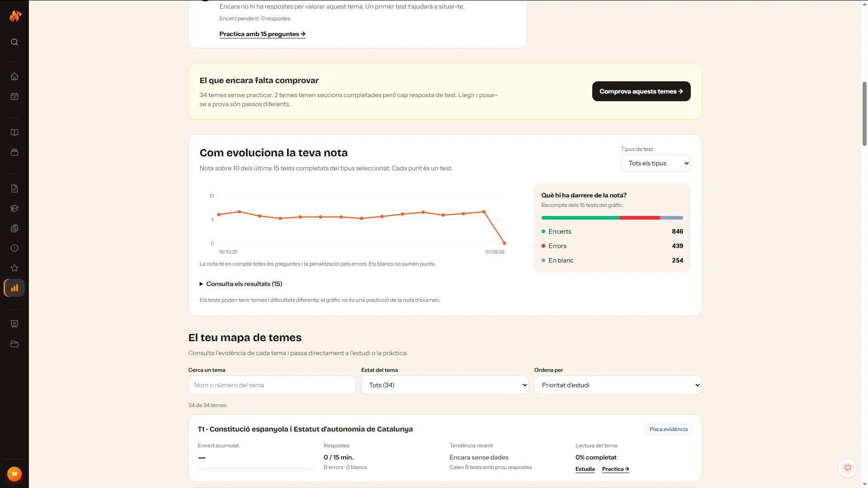Image resolution: width=868 pixels, height=488 pixels.
Task: Click the Errors count 439
Action: coord(677,246)
